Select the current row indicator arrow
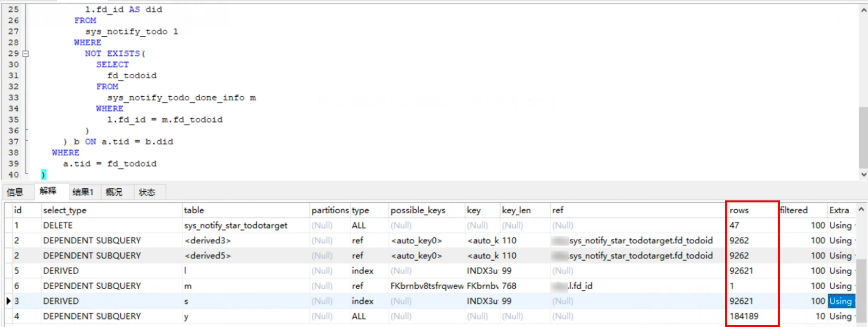Viewport: 868px width, 327px height. coord(8,301)
